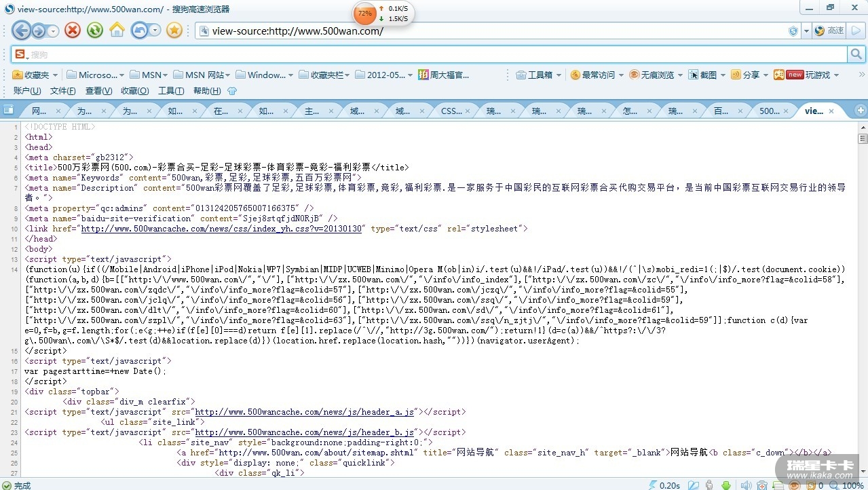Click the 100% zoom level control
The width and height of the screenshot is (868, 490).
(x=848, y=485)
